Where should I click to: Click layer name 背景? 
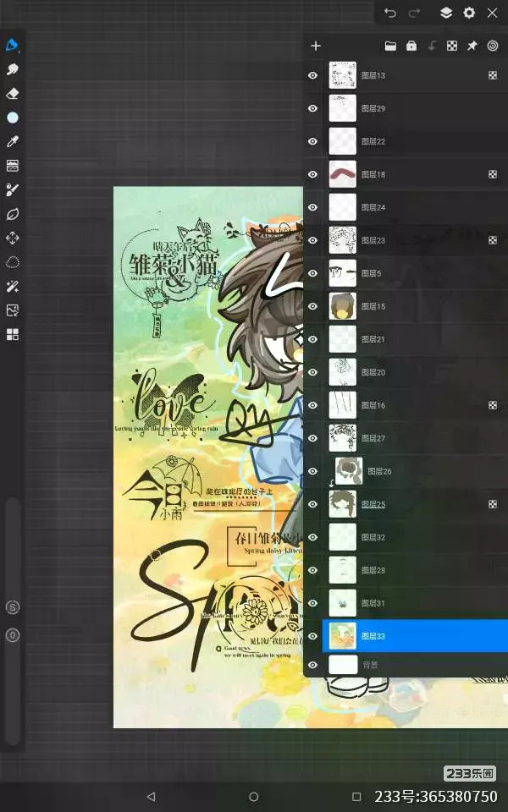click(370, 665)
